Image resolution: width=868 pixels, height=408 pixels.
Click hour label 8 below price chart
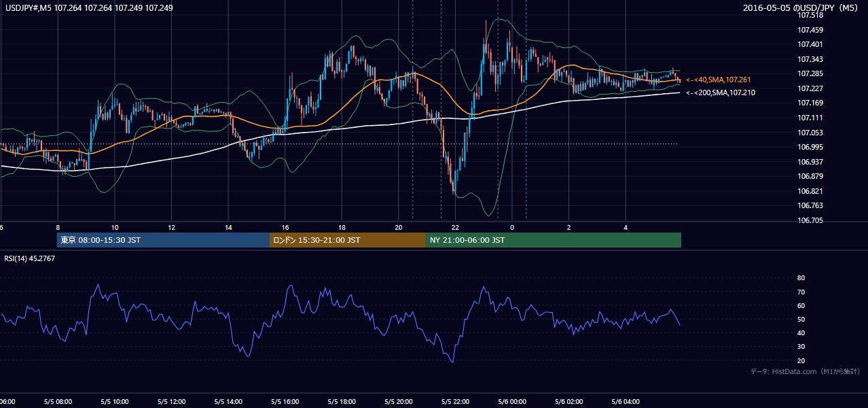[x=58, y=228]
